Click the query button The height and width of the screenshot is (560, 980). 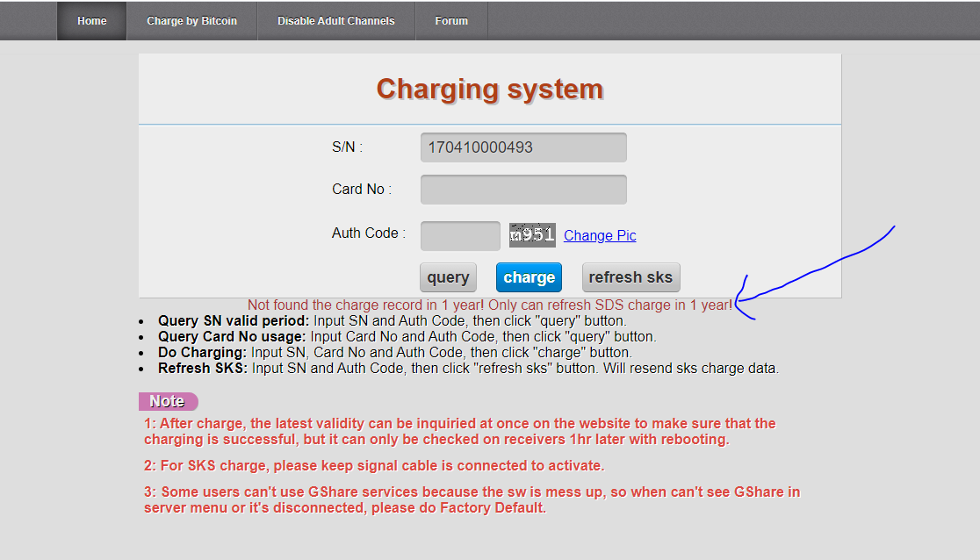pos(448,276)
